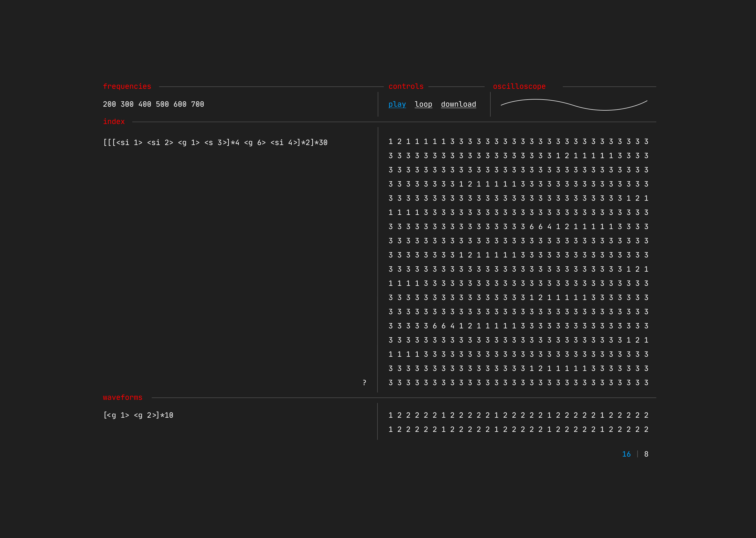Click the index output number grid
The image size is (756, 538).
(x=518, y=262)
